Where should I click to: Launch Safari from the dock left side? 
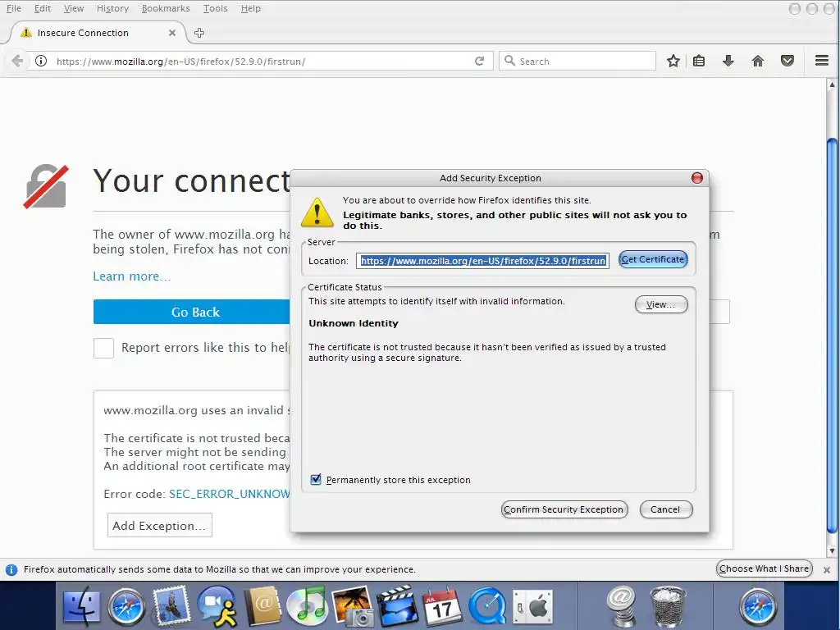pos(126,608)
